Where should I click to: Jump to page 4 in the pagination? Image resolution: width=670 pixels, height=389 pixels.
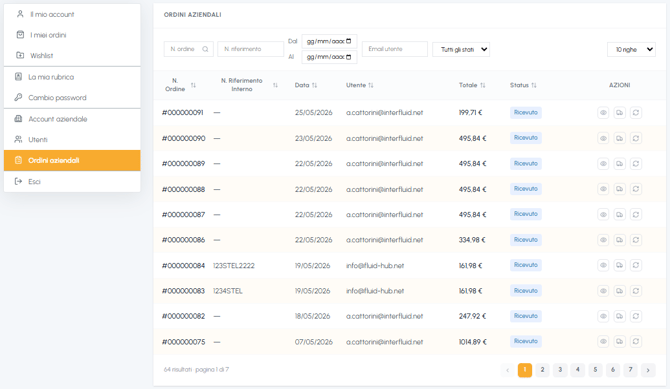tap(577, 370)
